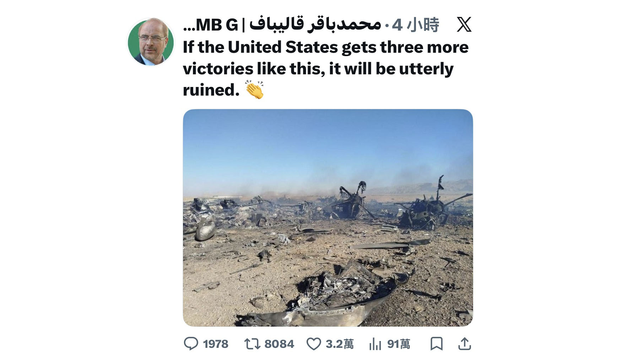
Task: Open the author's profile picture
Action: pyautogui.click(x=151, y=42)
